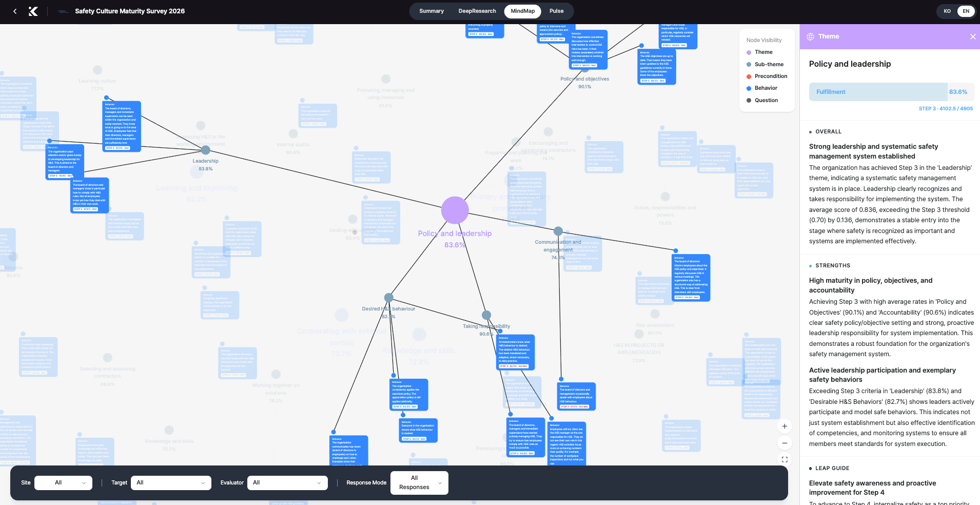Click the Fulfillment progress bar
Viewport: 980px width, 505px height.
pos(892,92)
